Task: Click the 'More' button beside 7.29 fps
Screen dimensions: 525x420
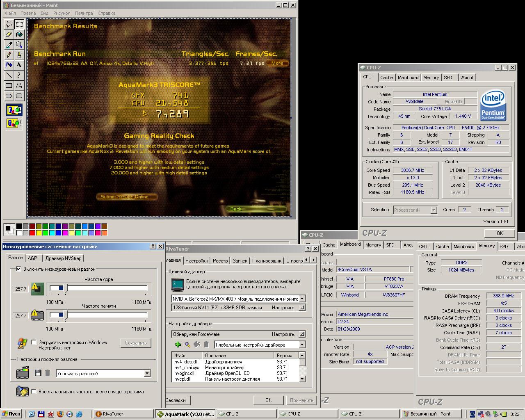Action: (x=277, y=63)
